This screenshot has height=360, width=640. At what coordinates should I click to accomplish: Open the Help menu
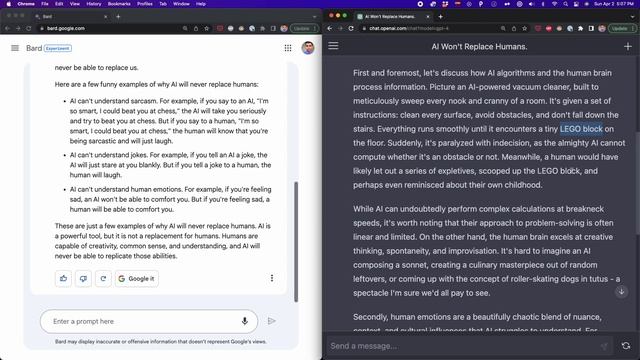200,4
